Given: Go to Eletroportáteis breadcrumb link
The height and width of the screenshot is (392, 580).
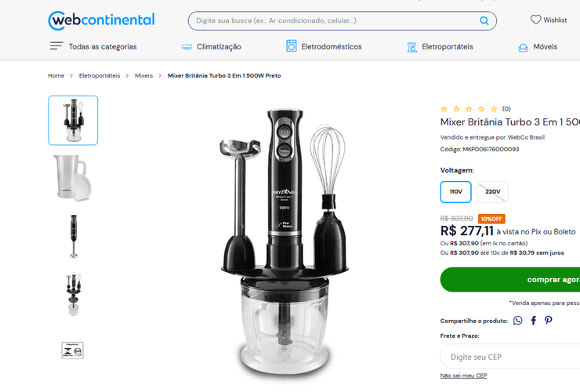Looking at the screenshot, I should 100,75.
